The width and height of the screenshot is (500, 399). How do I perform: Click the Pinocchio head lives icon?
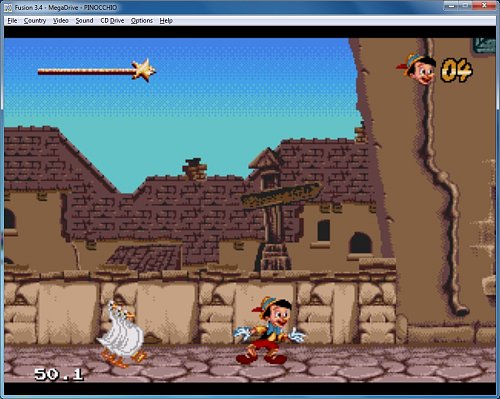pyautogui.click(x=417, y=69)
